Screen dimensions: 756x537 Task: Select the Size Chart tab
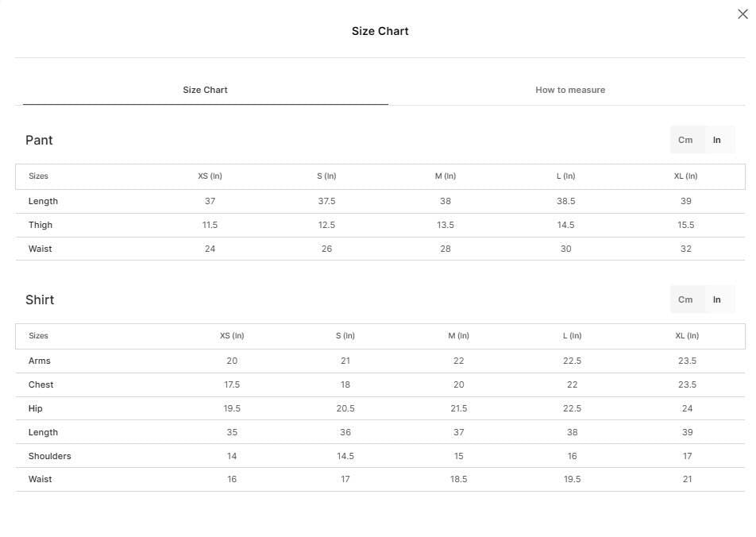coord(205,90)
